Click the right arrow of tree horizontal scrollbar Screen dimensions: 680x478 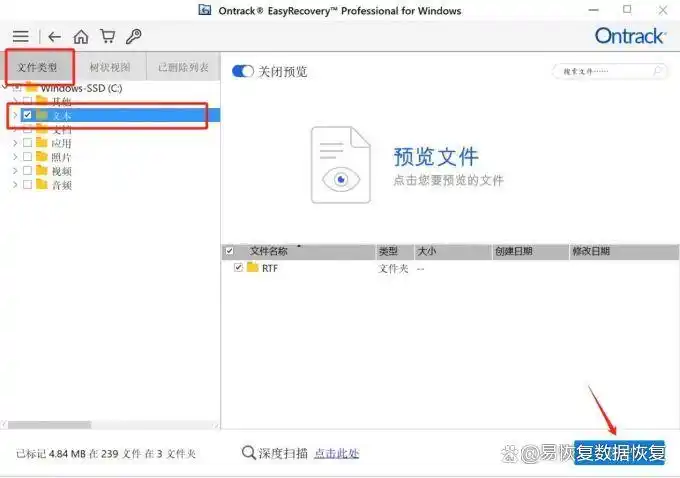[x=216, y=425]
